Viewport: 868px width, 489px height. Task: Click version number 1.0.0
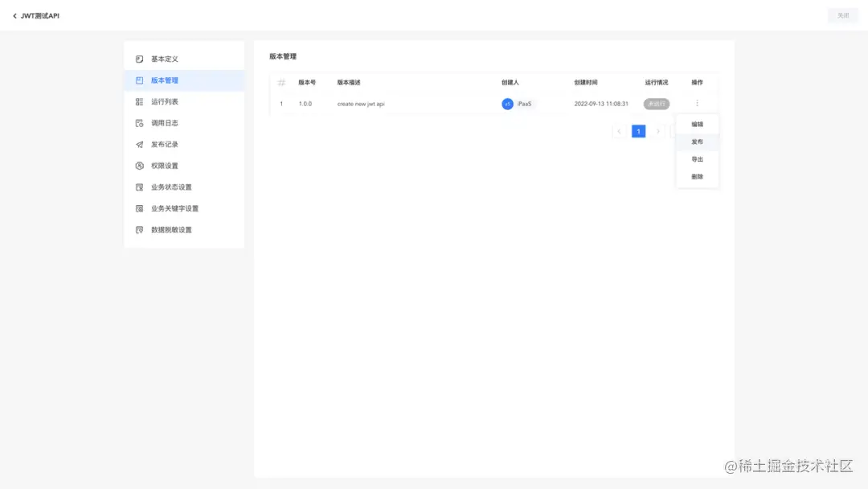point(305,104)
